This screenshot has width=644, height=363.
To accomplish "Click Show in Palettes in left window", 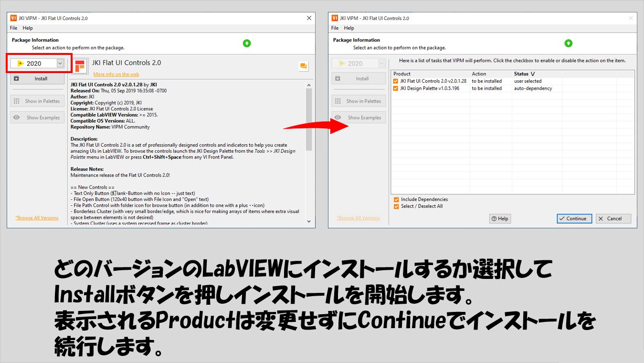I will pyautogui.click(x=37, y=101).
